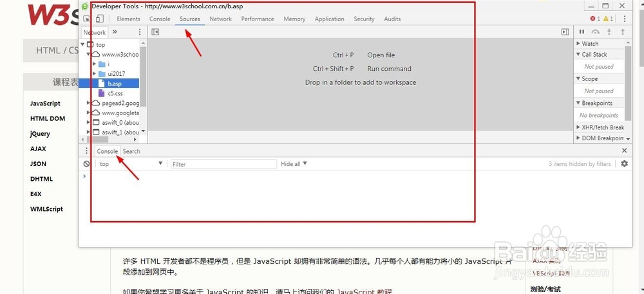Select the drawer Console tab
644x294 pixels.
(x=107, y=151)
